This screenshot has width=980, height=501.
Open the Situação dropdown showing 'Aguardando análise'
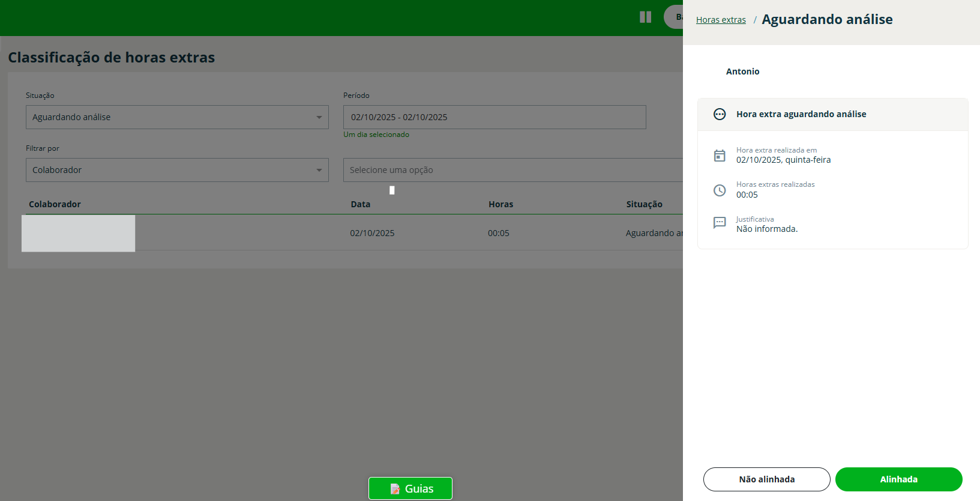pos(177,117)
